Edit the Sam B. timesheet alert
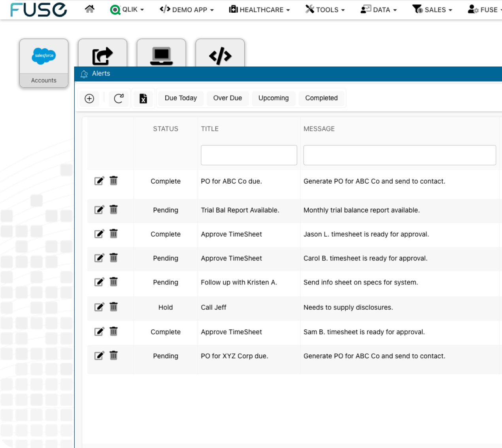 pyautogui.click(x=99, y=331)
